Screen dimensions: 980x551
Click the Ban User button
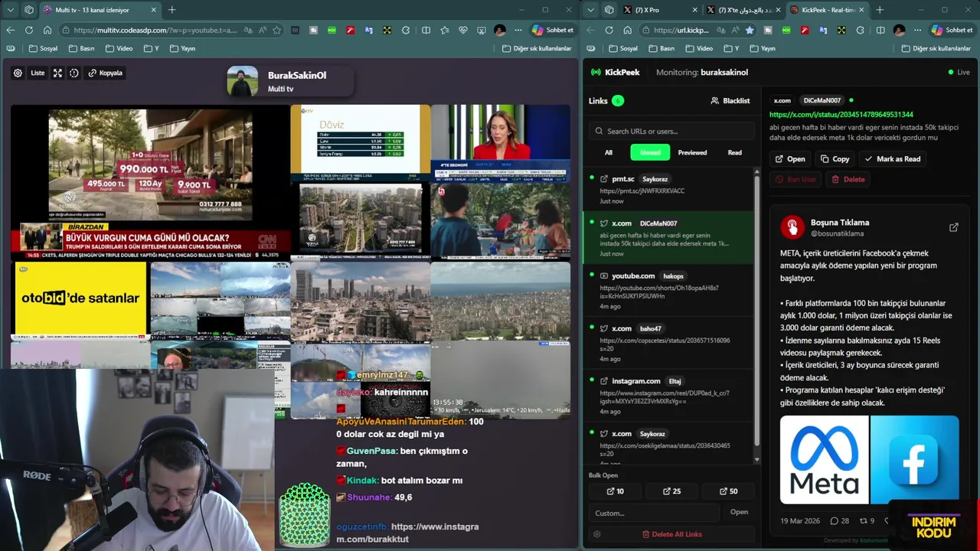point(795,179)
